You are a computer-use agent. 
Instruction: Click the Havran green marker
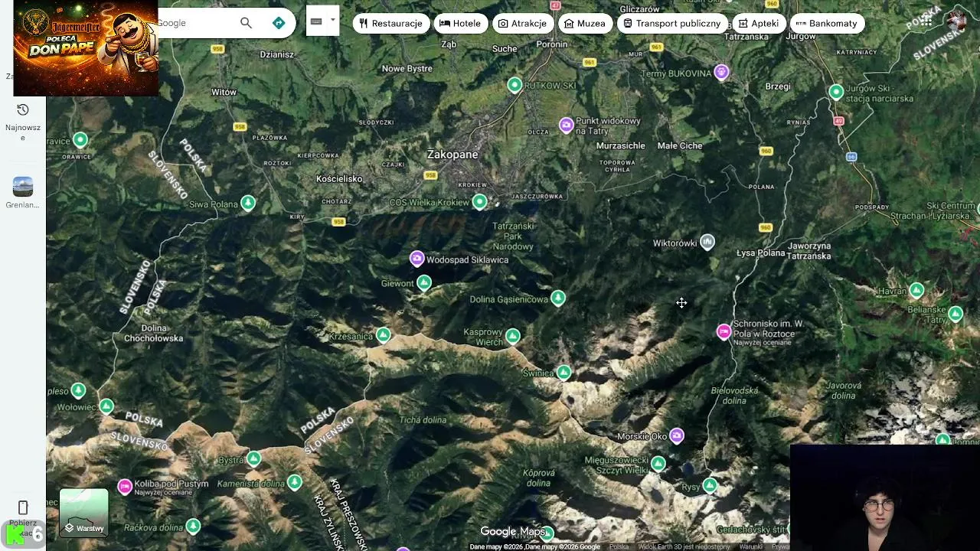pyautogui.click(x=916, y=290)
